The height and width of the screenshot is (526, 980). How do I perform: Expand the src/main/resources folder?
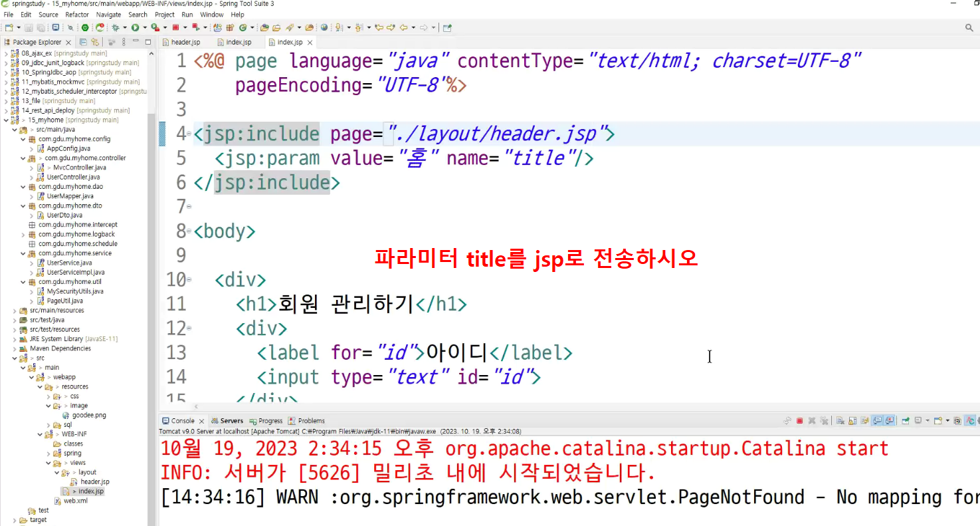[x=15, y=311]
